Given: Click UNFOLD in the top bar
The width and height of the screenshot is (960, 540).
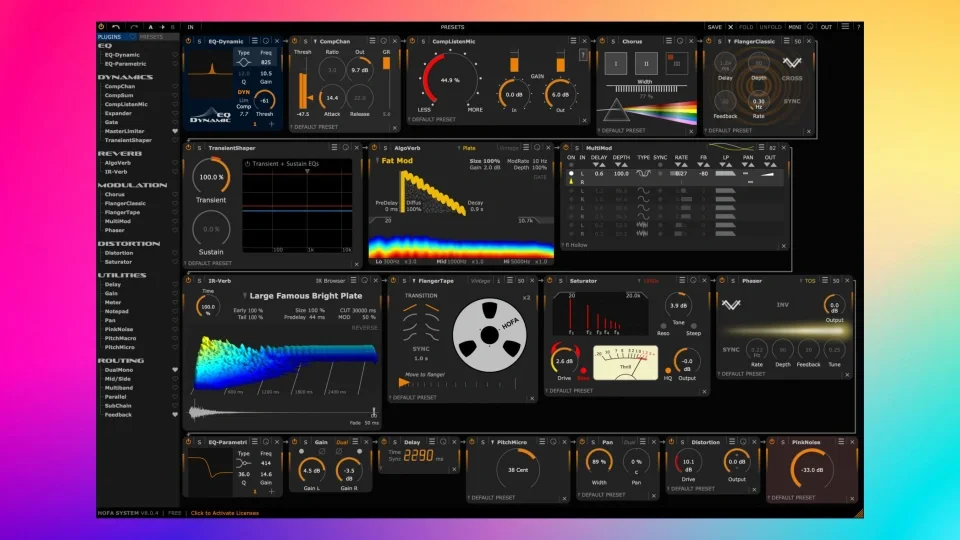Looking at the screenshot, I should tap(770, 27).
